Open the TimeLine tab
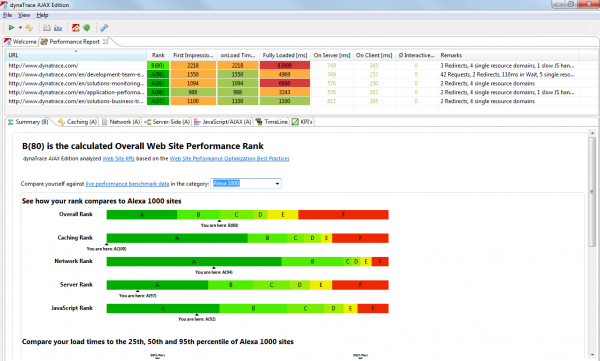 click(271, 122)
